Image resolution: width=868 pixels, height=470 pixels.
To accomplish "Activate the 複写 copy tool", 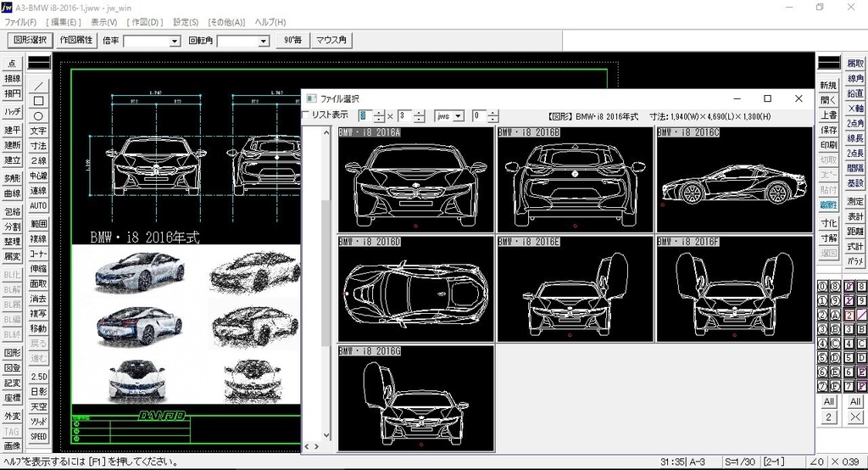I will pyautogui.click(x=38, y=314).
